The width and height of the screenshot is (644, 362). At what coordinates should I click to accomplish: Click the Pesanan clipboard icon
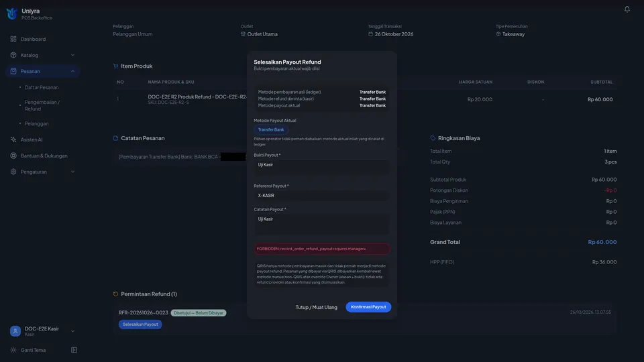tap(13, 71)
